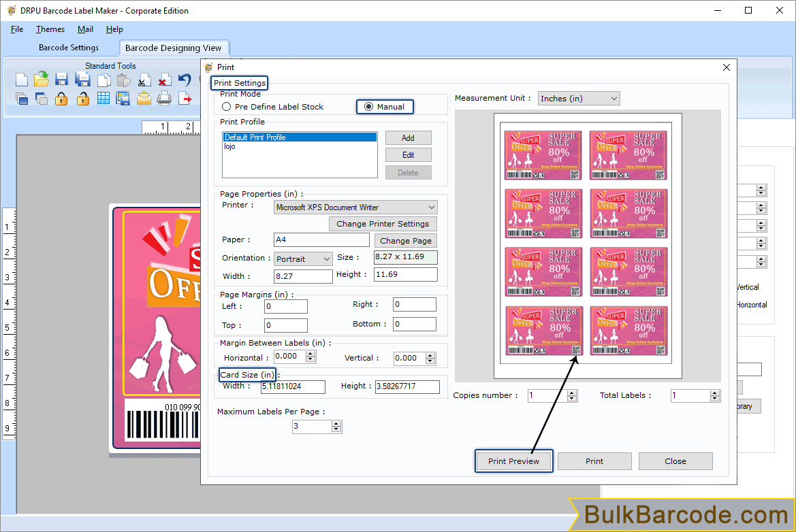
Task: Click the Save All double-floppy icon
Action: point(82,80)
